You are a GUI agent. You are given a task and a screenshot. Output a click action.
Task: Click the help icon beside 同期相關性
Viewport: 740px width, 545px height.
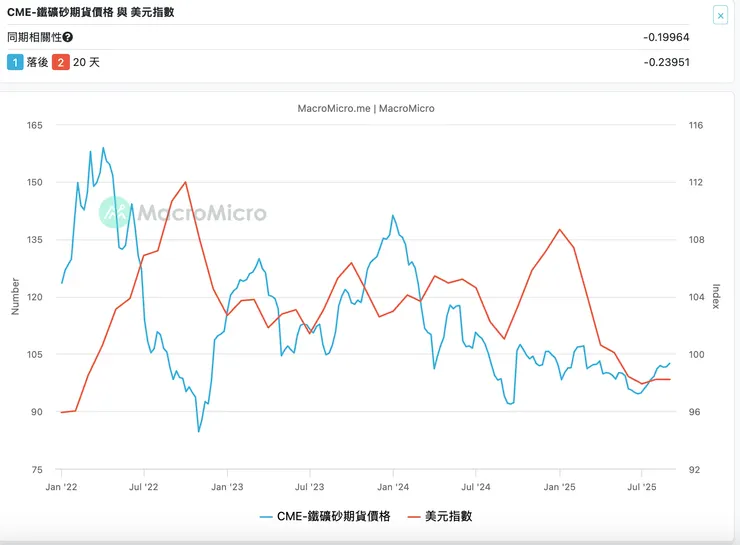(68, 37)
